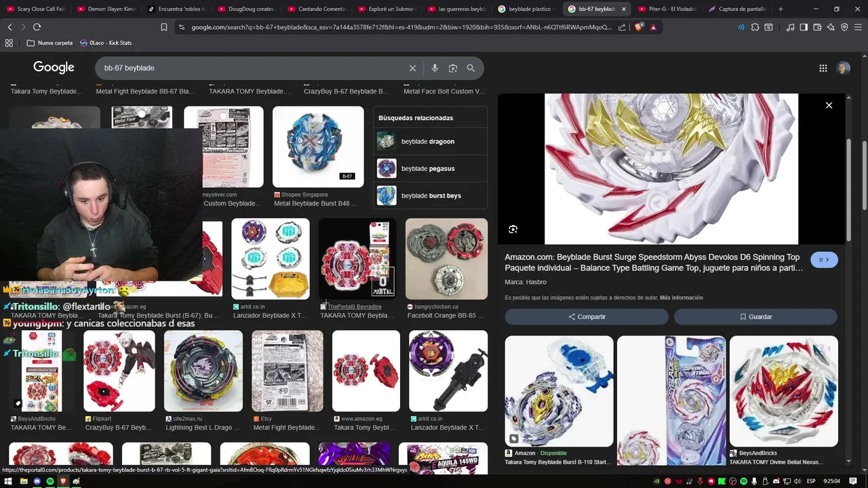The height and width of the screenshot is (488, 868).
Task: Open Brave Shields lion icon
Action: point(639,27)
